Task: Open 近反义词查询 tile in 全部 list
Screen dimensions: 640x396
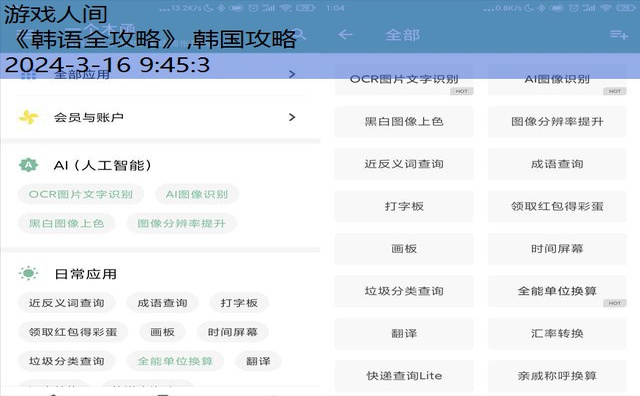Action: click(x=404, y=164)
